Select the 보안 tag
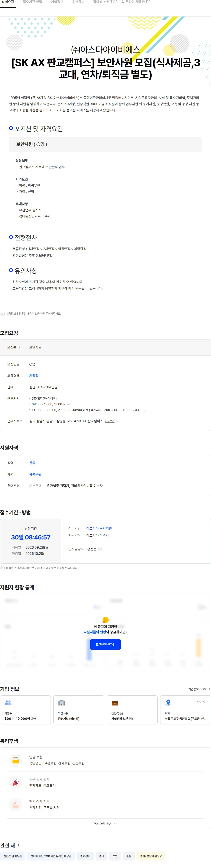211x868 pixels. coord(115,856)
